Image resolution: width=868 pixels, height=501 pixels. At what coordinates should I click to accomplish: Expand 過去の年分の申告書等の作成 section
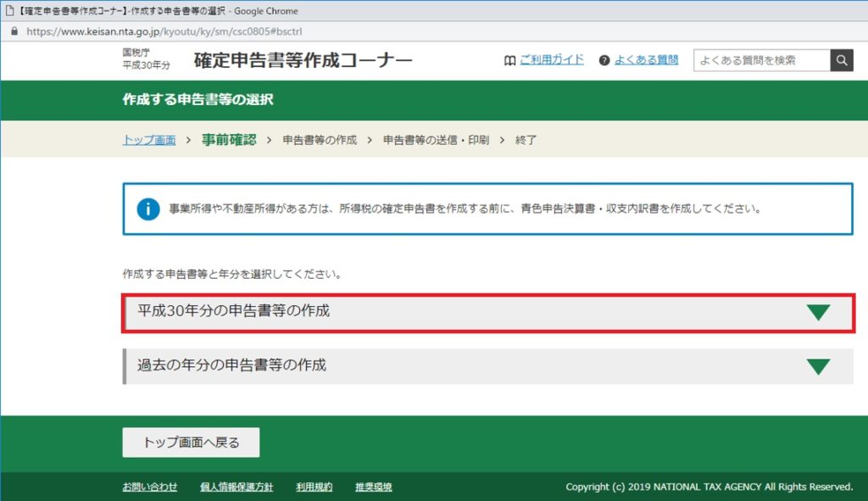pos(487,366)
